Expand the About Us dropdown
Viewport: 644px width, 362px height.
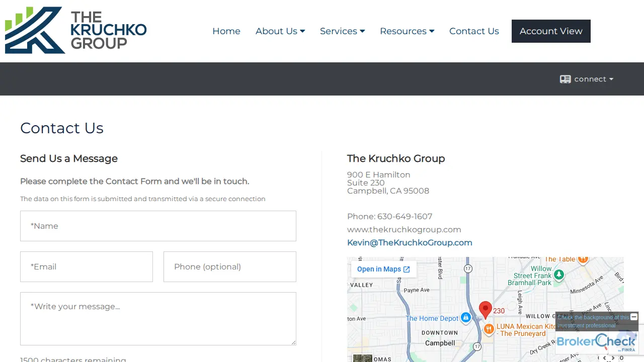click(280, 31)
